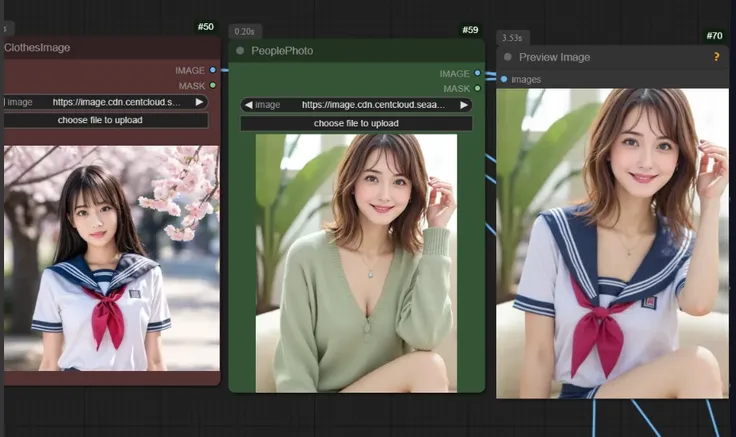736x437 pixels.
Task: Click the #59 node ID badge
Action: pyautogui.click(x=469, y=30)
